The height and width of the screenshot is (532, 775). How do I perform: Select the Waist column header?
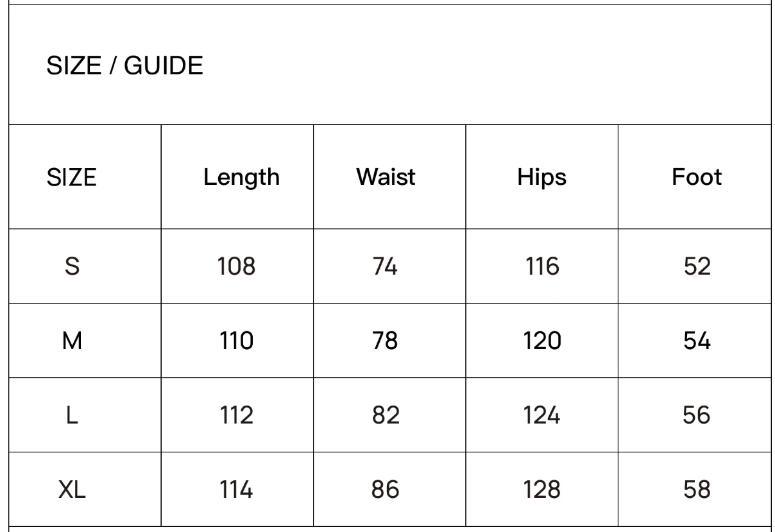coord(386,176)
